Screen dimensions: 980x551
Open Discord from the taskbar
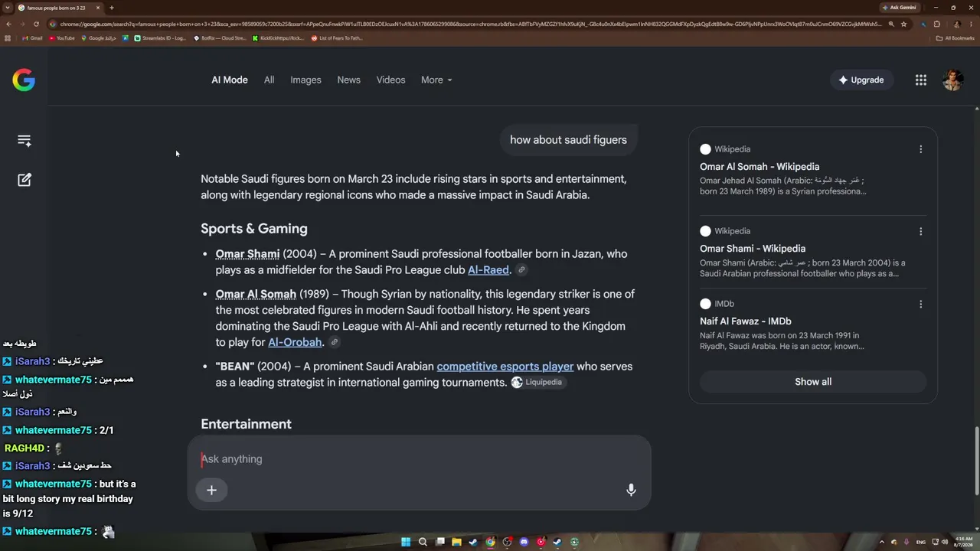point(524,542)
